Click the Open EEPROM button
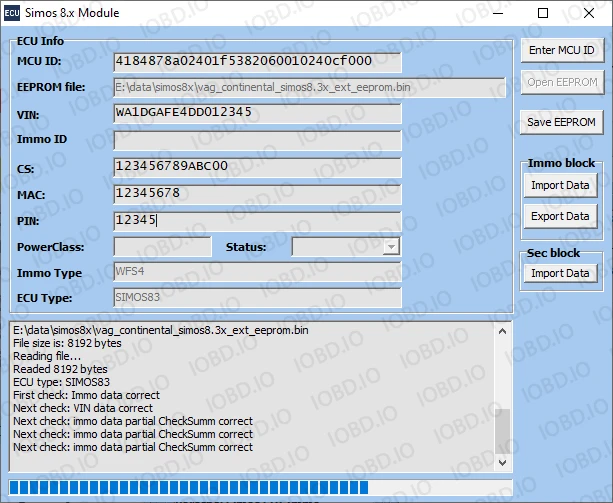This screenshot has height=503, width=613. 561,82
